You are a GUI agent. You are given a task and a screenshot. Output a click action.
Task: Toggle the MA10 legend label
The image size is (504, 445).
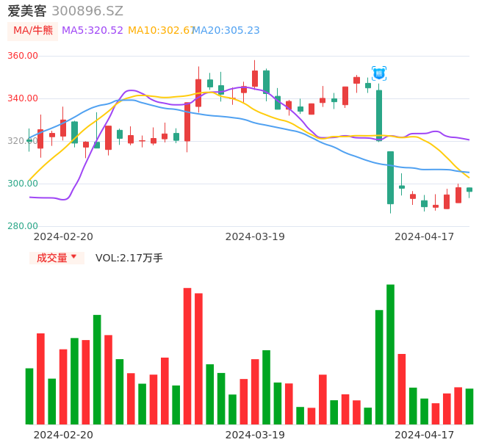tap(160, 30)
